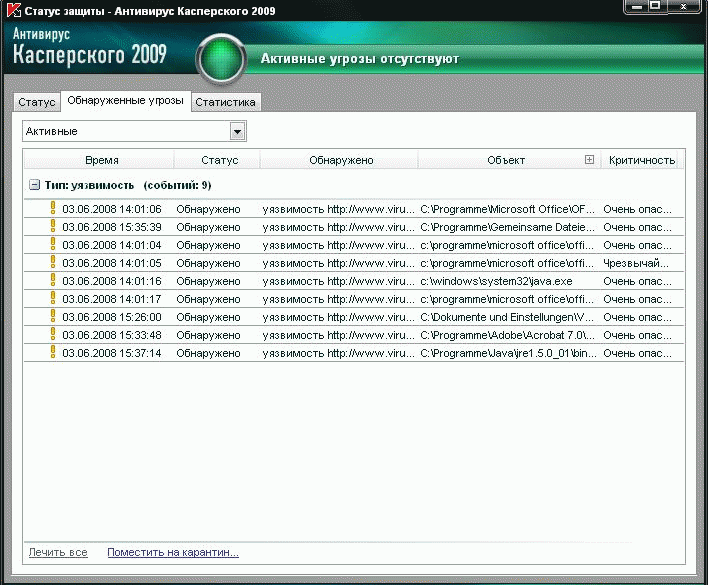The image size is (708, 585).
Task: Click the Java\jre1.5.0_01 object cell
Action: pyautogui.click(x=508, y=353)
